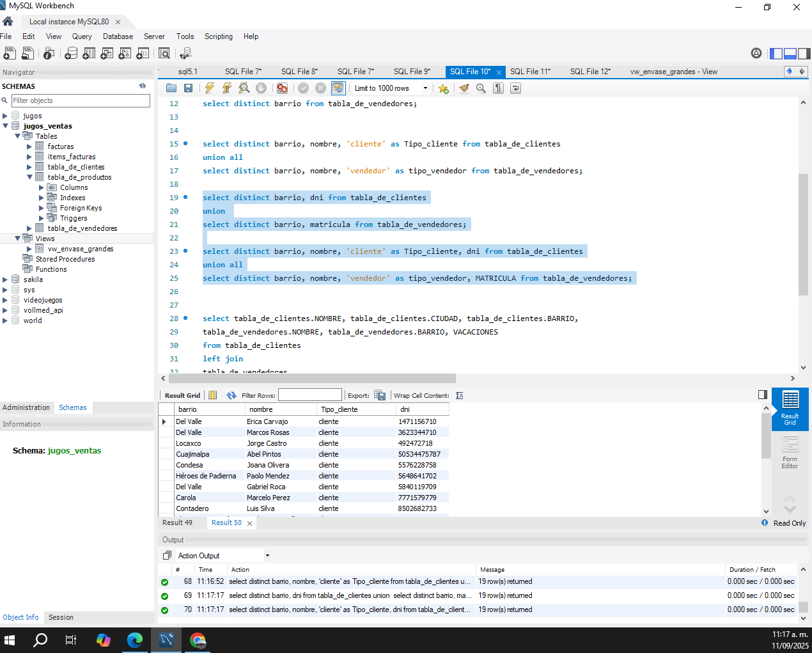Screen dimensions: 812x653
Task: Collapse the jugos_ventas schema
Action: (5, 126)
